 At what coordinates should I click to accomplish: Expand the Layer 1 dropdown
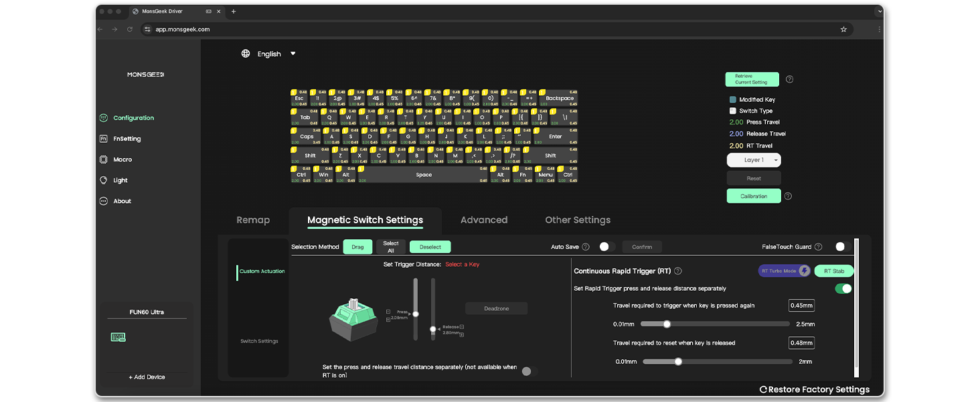[x=754, y=160]
